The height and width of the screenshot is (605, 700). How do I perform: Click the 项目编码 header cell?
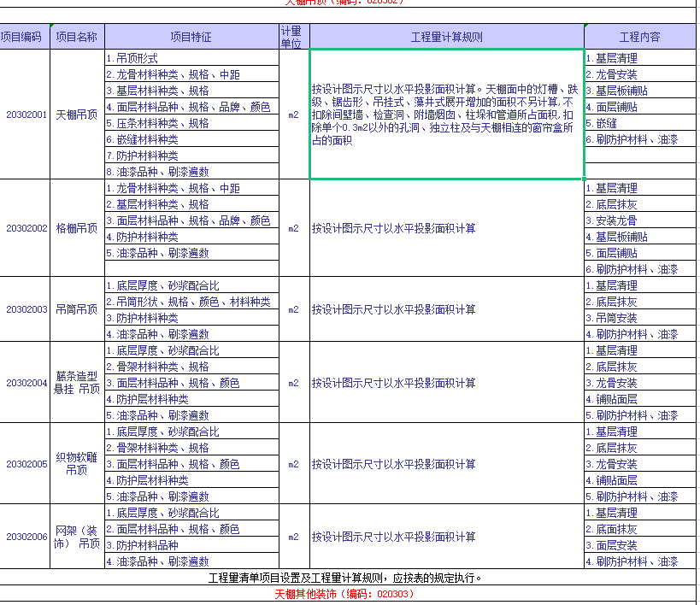25,37
